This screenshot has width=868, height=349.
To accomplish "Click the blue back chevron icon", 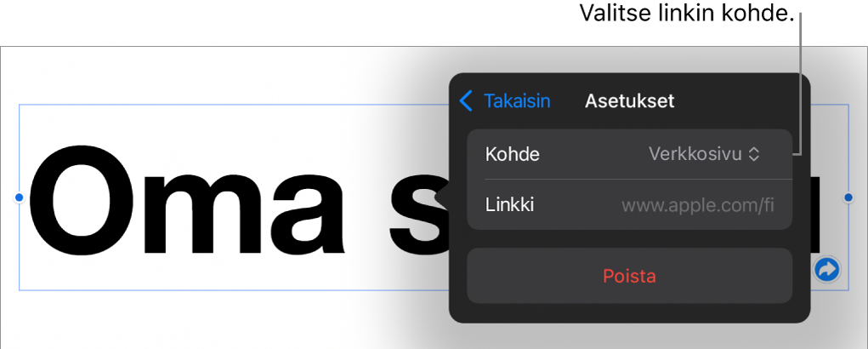I will (465, 101).
